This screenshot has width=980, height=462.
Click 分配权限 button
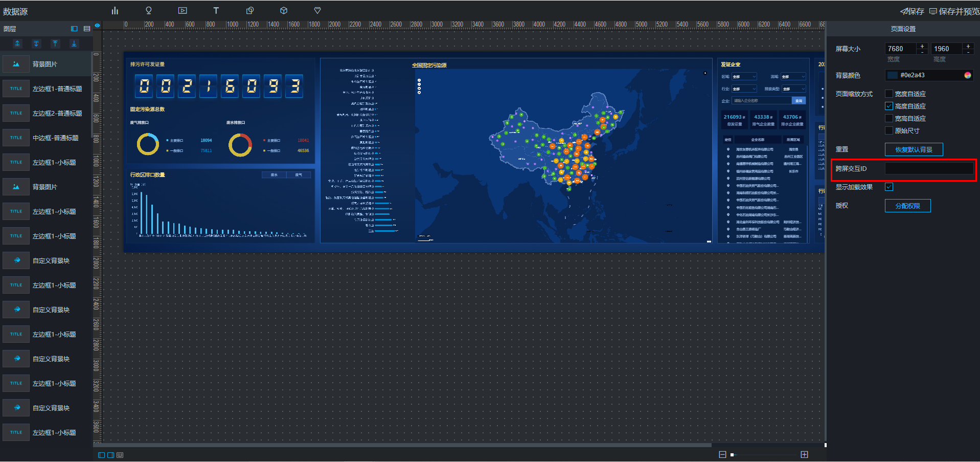(907, 206)
